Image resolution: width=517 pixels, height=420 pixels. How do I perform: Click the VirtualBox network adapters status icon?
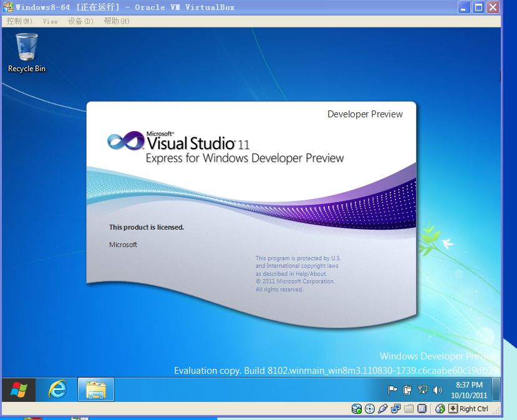coord(396,409)
